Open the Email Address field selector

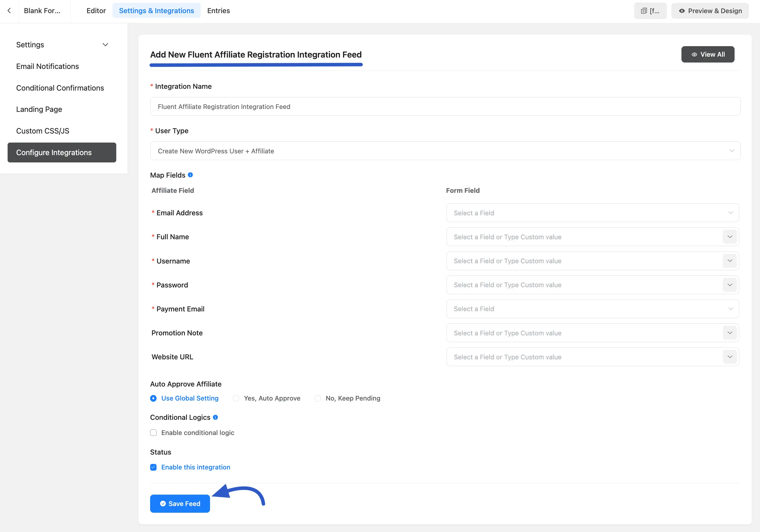592,212
